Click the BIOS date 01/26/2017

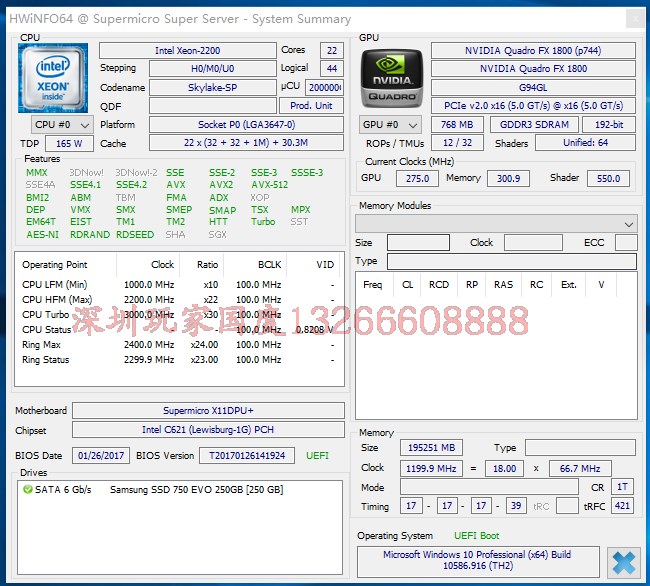pos(101,456)
